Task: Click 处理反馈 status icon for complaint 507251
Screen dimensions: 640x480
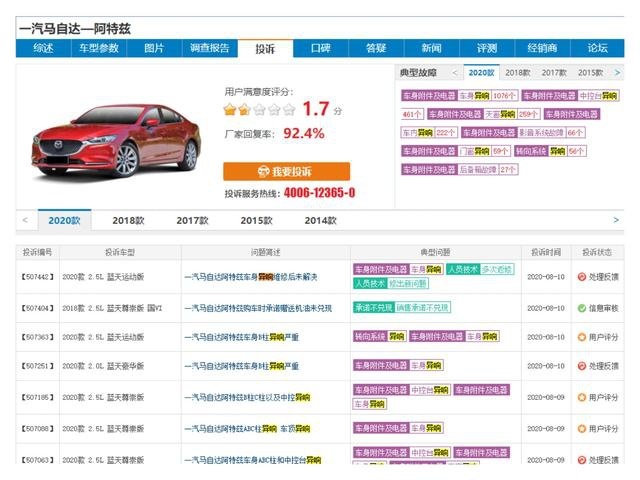Action: 582,366
